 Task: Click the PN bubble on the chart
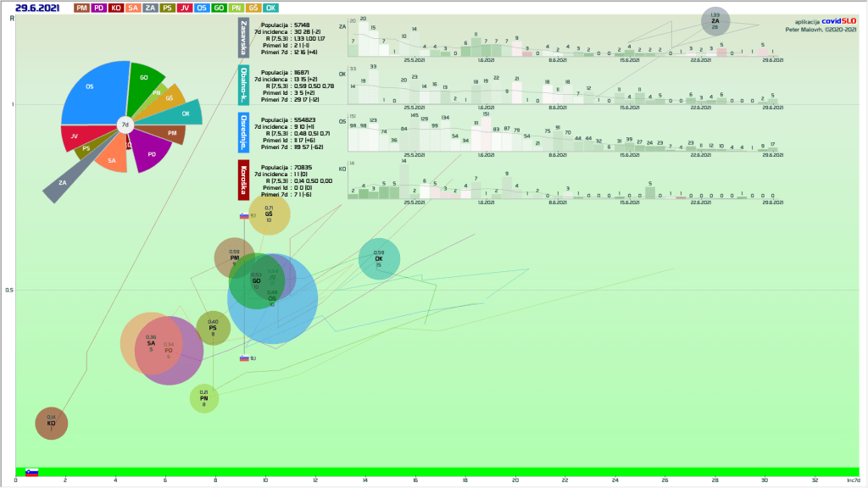point(204,398)
